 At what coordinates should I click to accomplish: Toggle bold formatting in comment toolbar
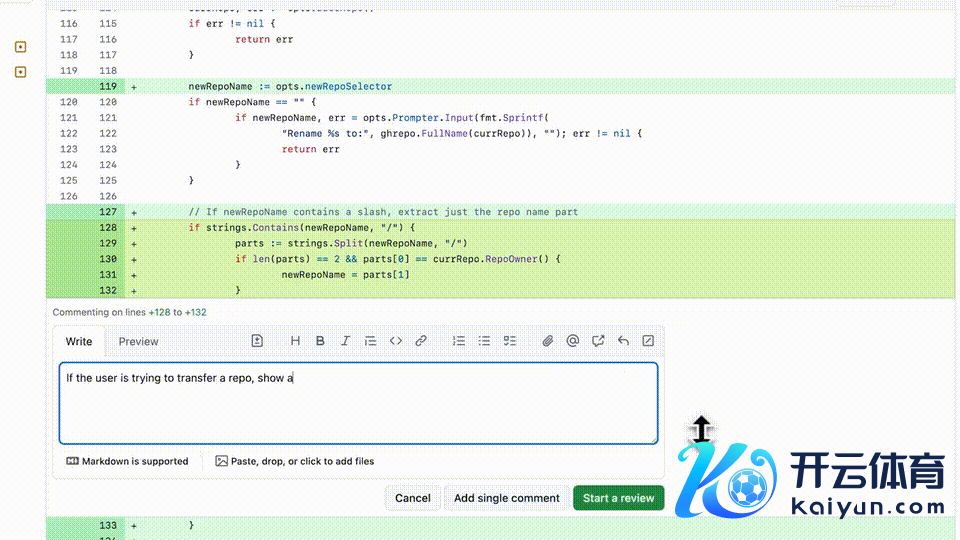tap(320, 341)
